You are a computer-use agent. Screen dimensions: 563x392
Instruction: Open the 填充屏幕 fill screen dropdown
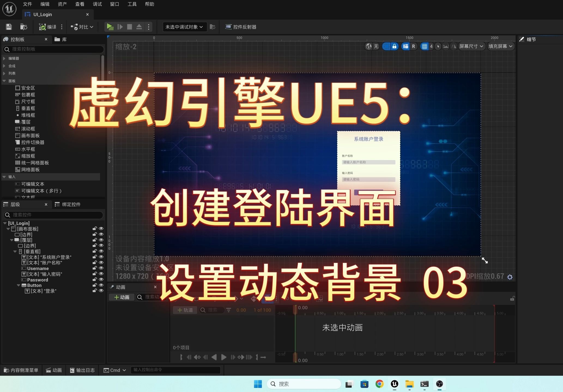(x=501, y=46)
